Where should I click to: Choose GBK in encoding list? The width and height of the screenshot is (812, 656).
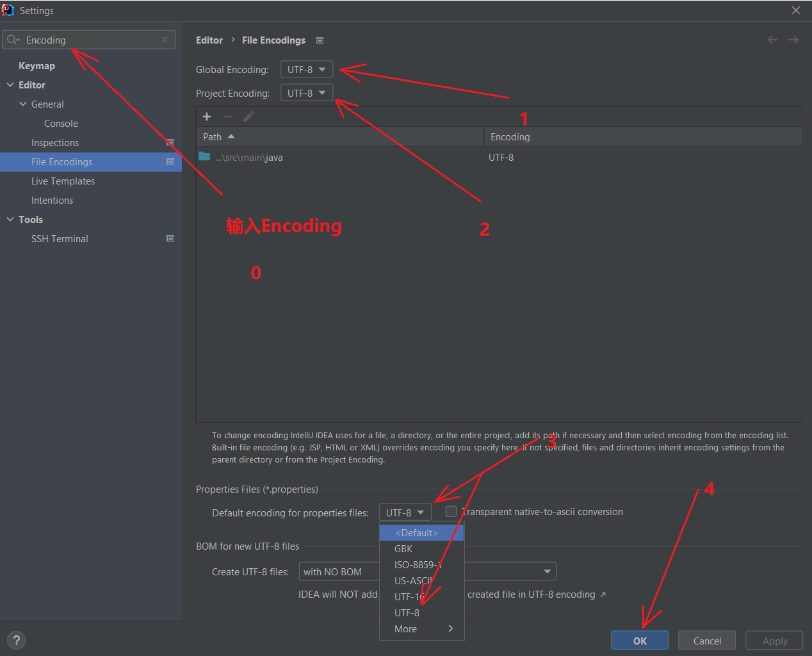(421, 548)
